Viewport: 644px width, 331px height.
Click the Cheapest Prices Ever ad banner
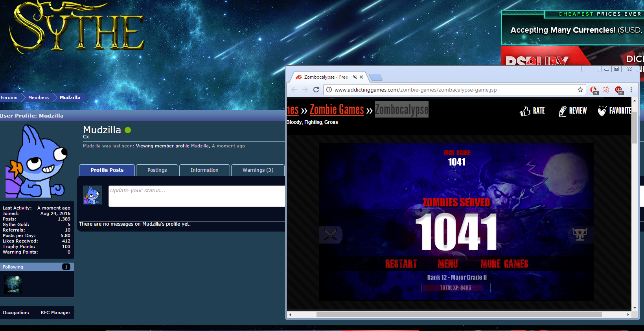click(x=573, y=28)
